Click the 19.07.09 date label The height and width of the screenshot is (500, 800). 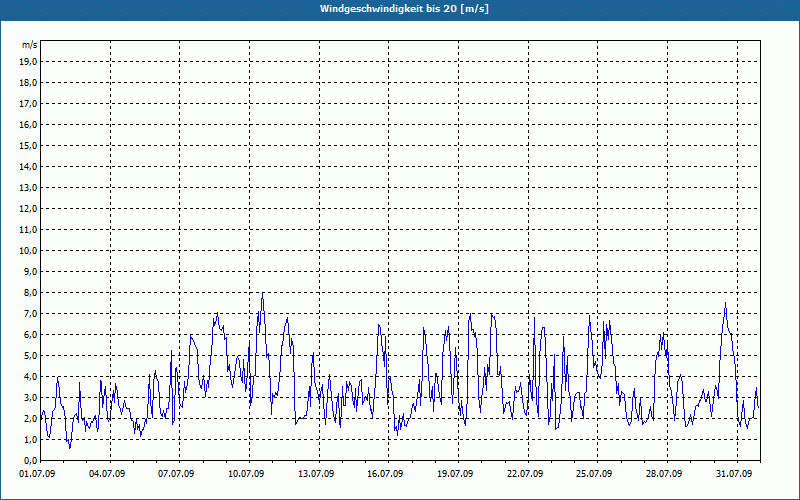(x=455, y=474)
